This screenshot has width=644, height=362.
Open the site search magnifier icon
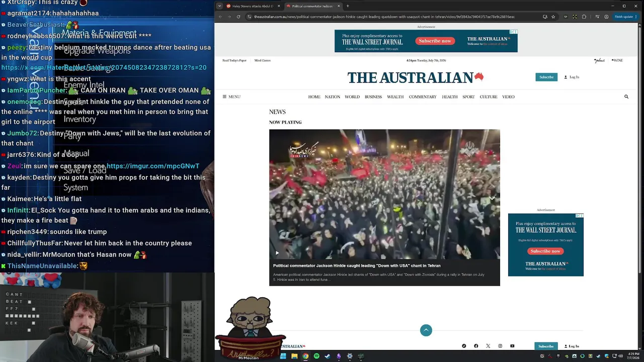pos(626,97)
